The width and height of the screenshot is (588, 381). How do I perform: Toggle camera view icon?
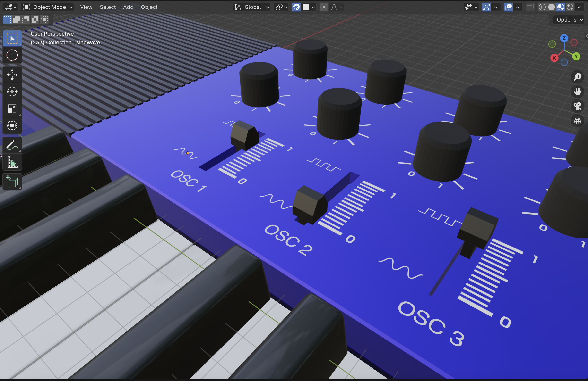pyautogui.click(x=577, y=106)
